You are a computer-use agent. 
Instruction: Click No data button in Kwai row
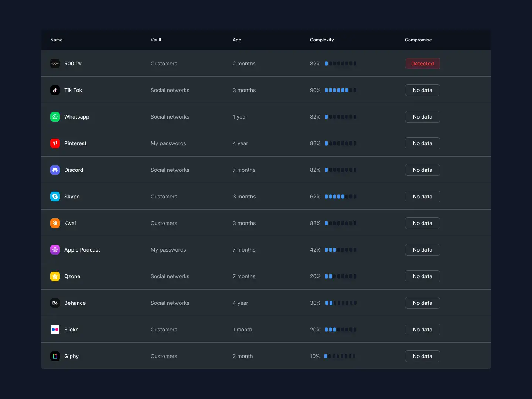pos(422,223)
